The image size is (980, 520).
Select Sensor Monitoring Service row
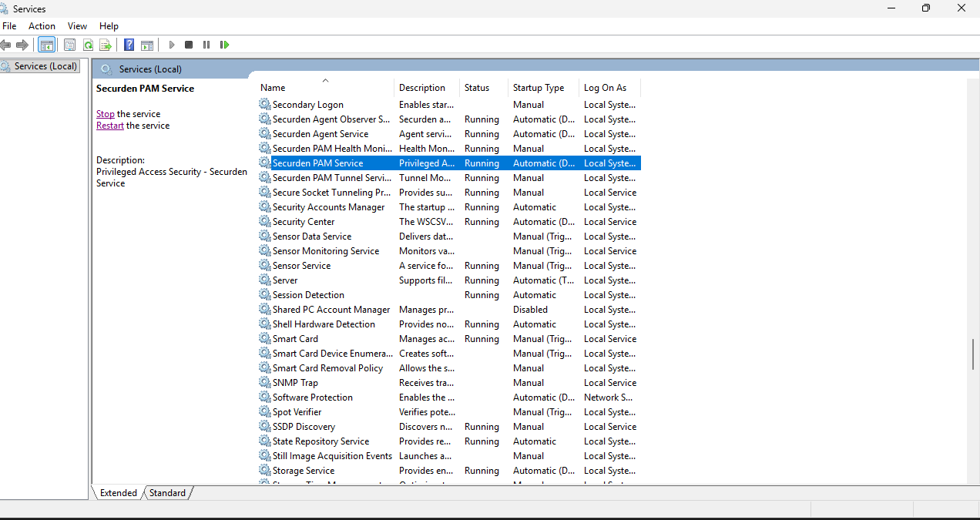click(x=449, y=250)
